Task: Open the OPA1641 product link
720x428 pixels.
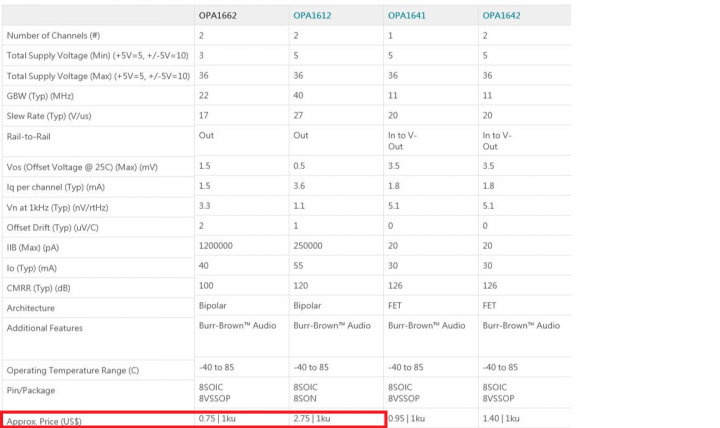Action: point(407,16)
